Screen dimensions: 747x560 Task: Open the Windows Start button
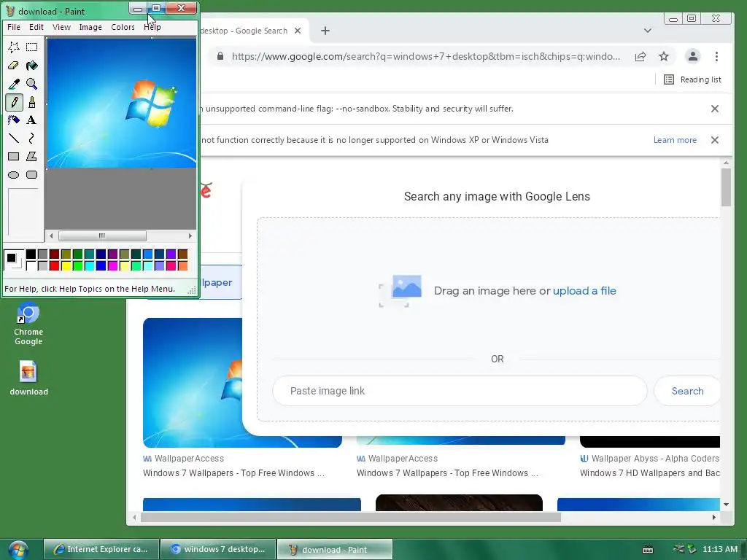click(18, 550)
